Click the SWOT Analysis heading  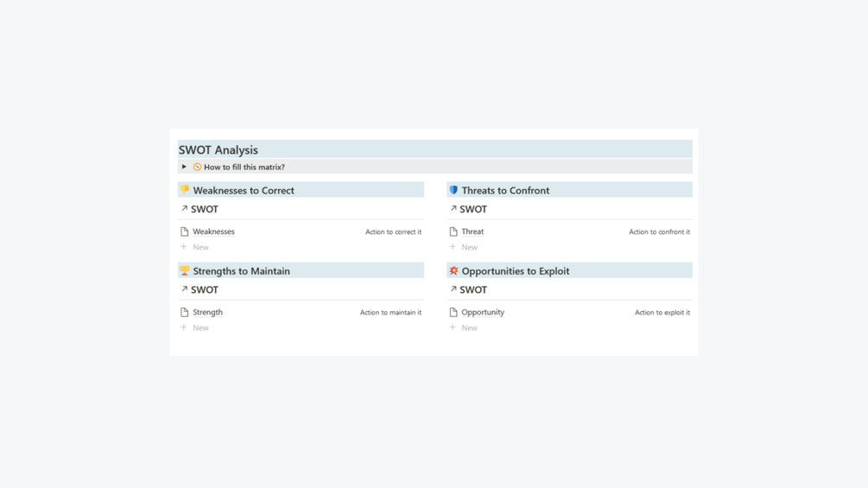click(x=219, y=149)
